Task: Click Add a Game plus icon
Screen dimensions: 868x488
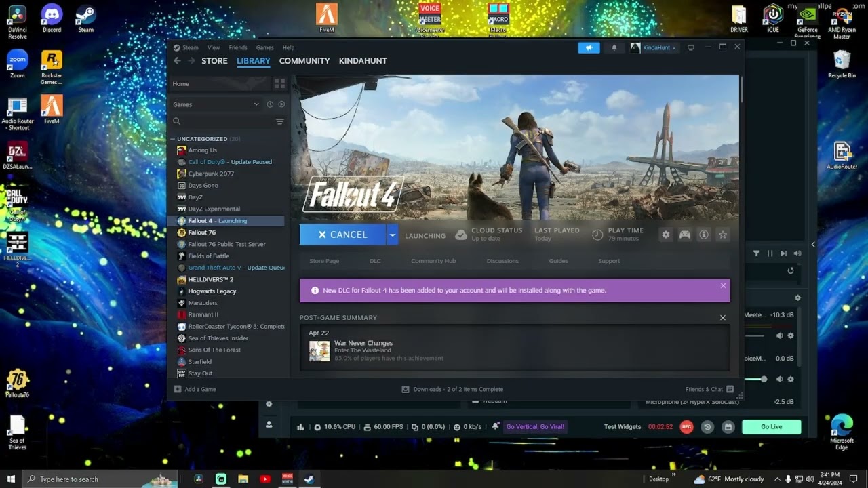Action: pyautogui.click(x=178, y=389)
